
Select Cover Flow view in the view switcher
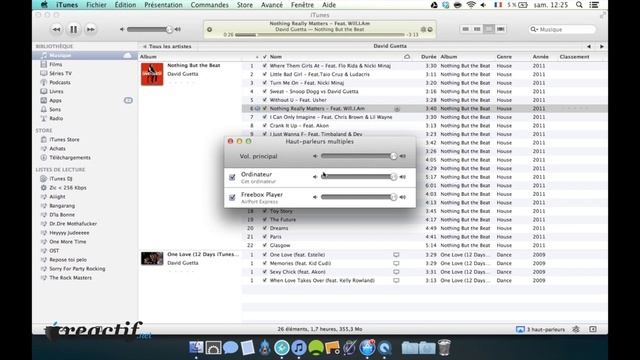[x=500, y=29]
